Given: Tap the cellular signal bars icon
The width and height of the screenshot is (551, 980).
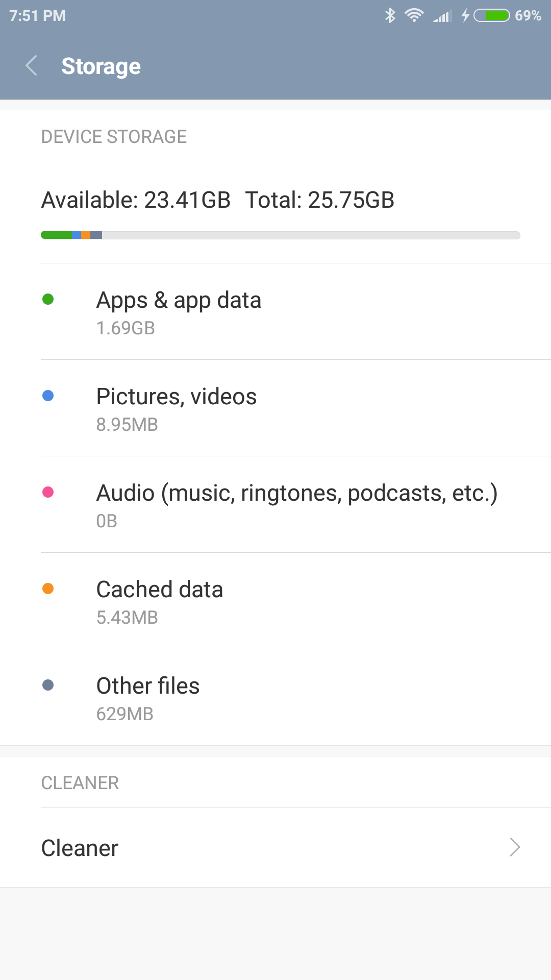Looking at the screenshot, I should point(442,17).
